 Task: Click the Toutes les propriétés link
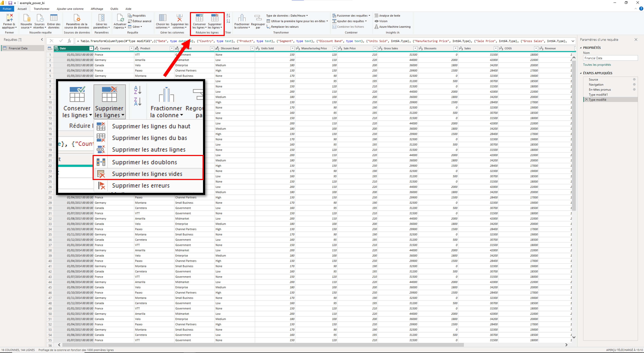(x=597, y=65)
